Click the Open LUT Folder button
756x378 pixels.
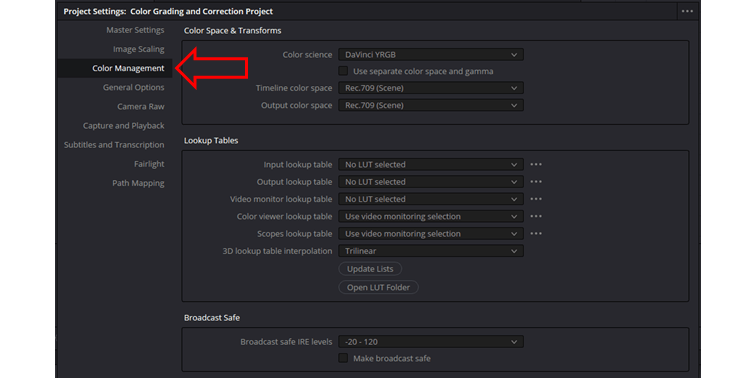click(x=378, y=287)
